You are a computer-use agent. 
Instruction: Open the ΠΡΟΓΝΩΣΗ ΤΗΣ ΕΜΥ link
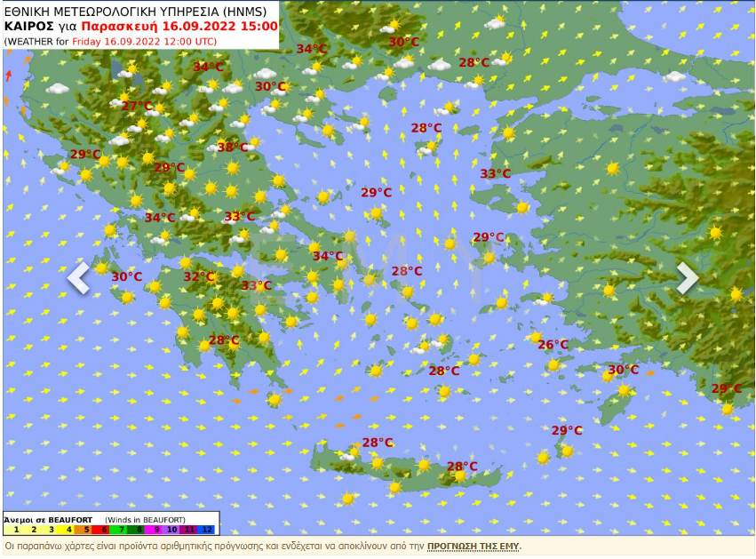473,547
